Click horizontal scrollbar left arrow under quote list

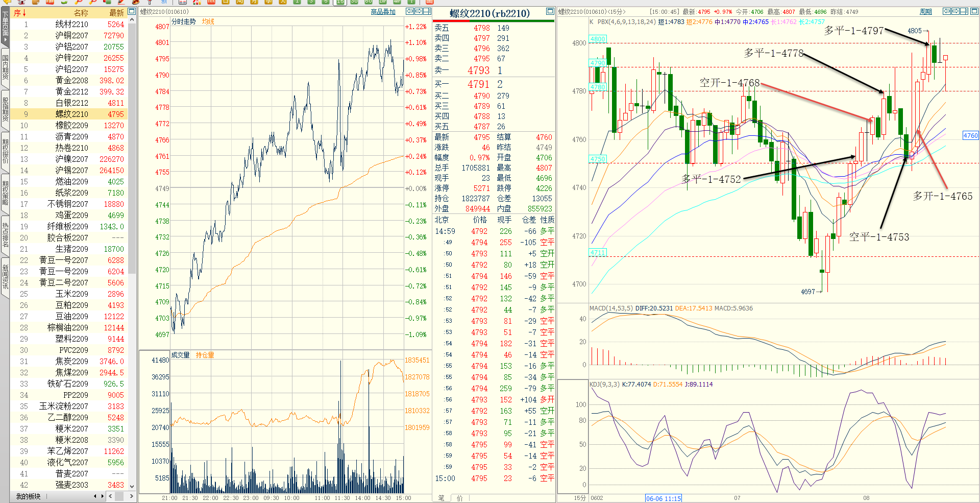pyautogui.click(x=111, y=496)
